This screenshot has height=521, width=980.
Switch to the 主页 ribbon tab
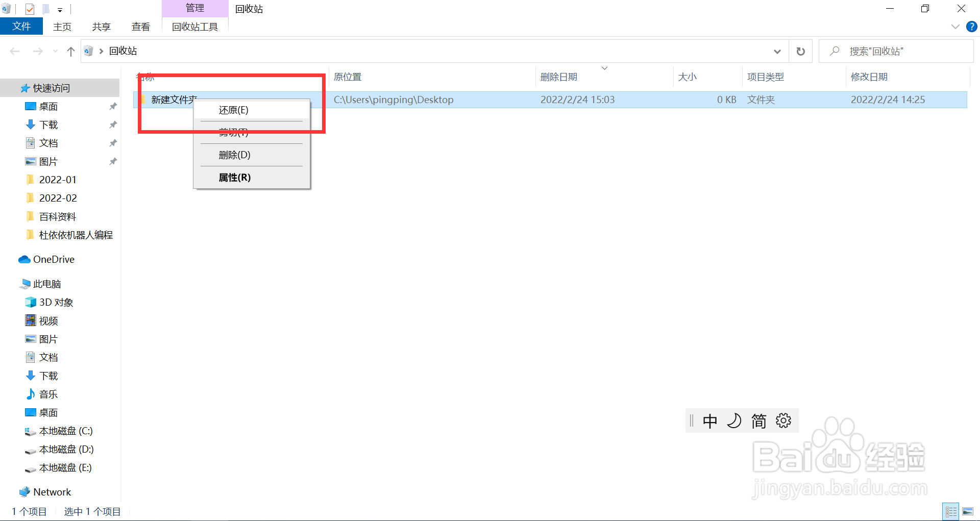(x=62, y=27)
